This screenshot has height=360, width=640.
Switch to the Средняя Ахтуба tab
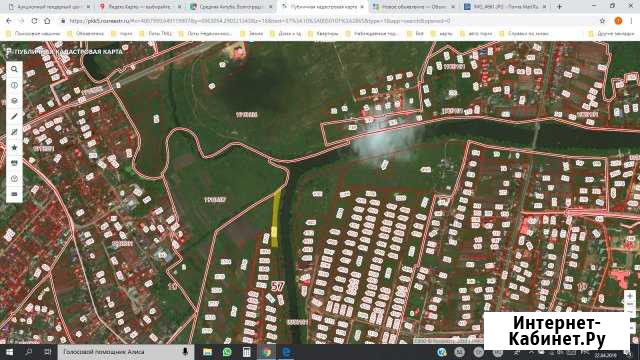(x=231, y=7)
